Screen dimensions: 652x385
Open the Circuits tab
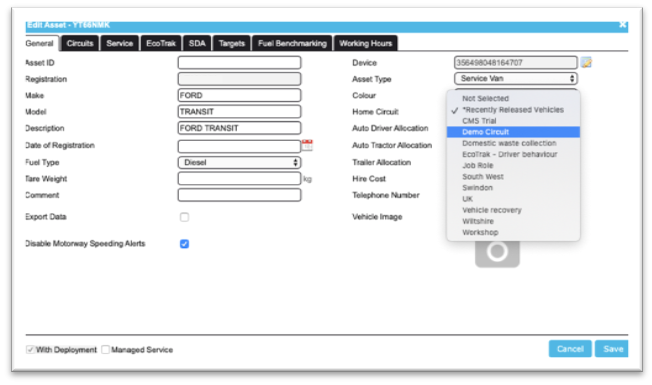pyautogui.click(x=80, y=43)
